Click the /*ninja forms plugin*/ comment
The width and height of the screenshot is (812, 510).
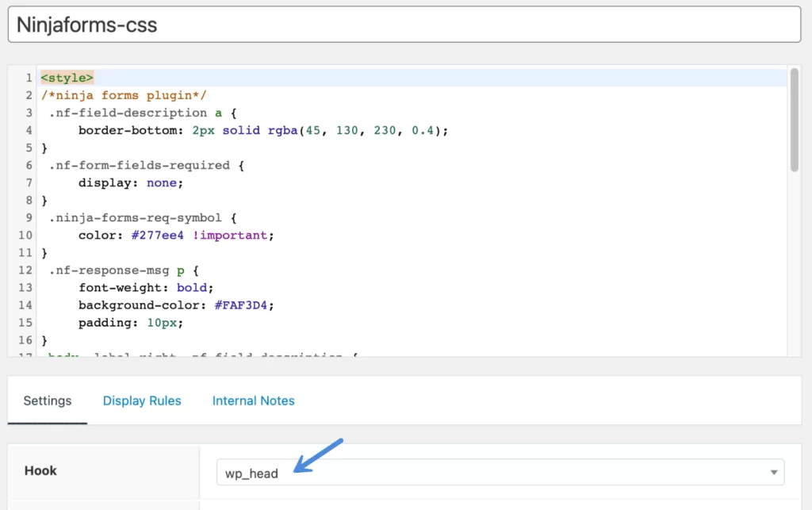click(124, 95)
